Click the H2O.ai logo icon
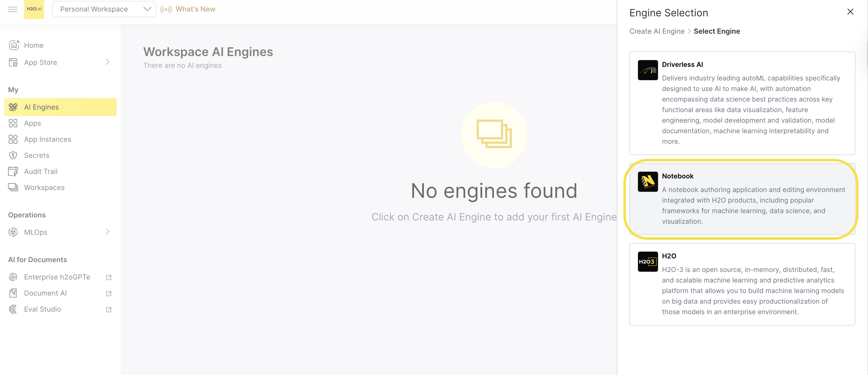Image resolution: width=868 pixels, height=375 pixels. [34, 9]
